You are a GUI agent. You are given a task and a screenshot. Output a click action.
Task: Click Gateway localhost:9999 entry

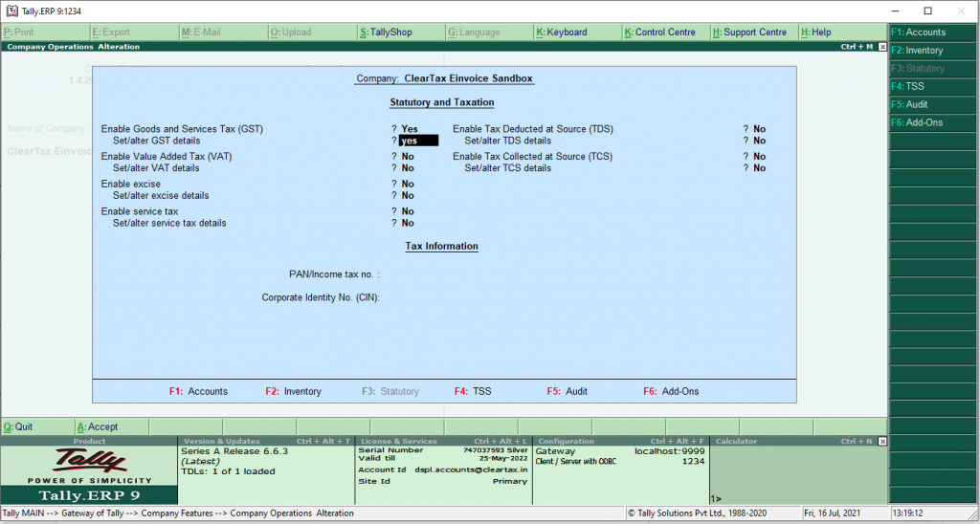click(620, 451)
